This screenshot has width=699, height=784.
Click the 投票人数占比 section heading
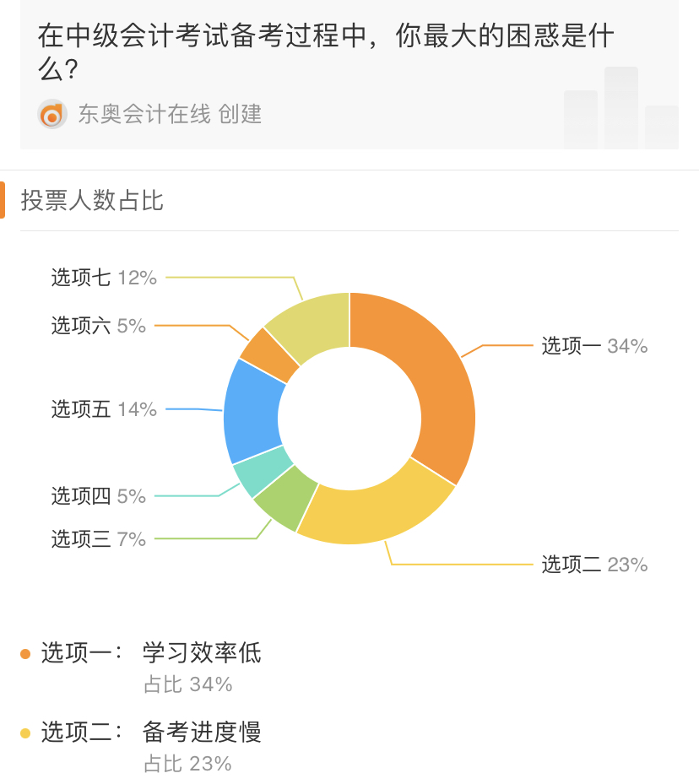coord(92,201)
